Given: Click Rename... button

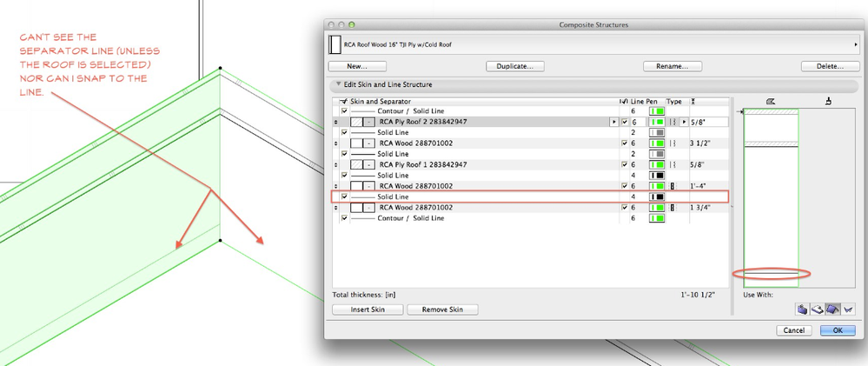Looking at the screenshot, I should (673, 66).
